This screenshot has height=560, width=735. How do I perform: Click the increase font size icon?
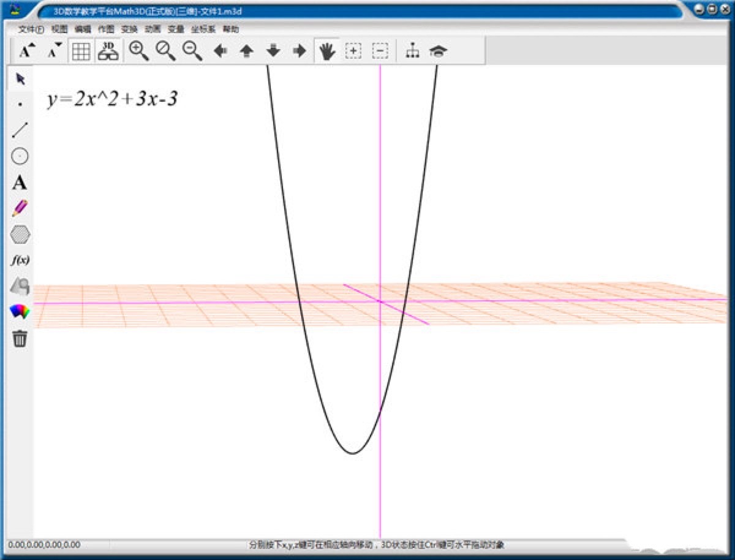coord(27,51)
